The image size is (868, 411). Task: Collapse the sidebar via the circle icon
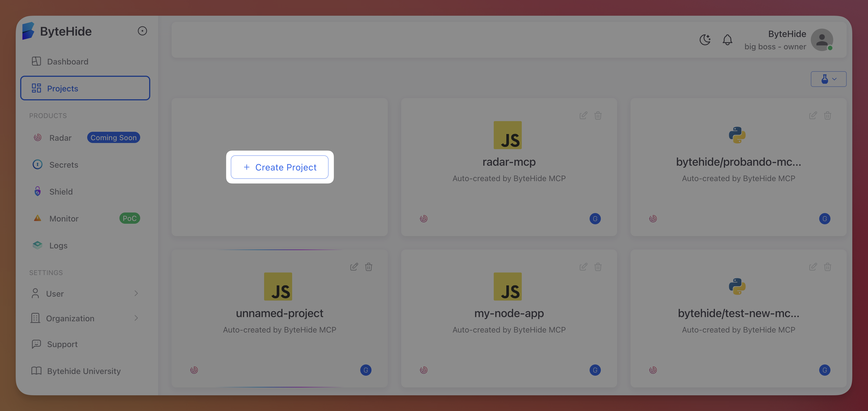[x=142, y=31]
